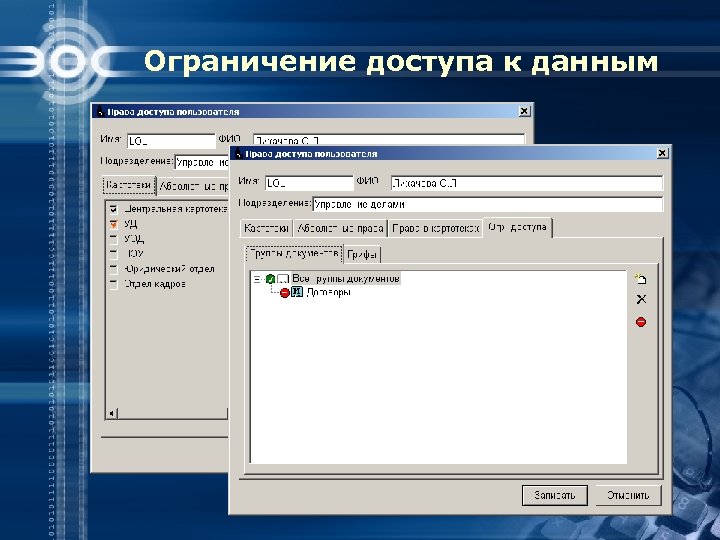Click the 'Имя' field in back window
The image size is (720, 540).
click(x=171, y=141)
